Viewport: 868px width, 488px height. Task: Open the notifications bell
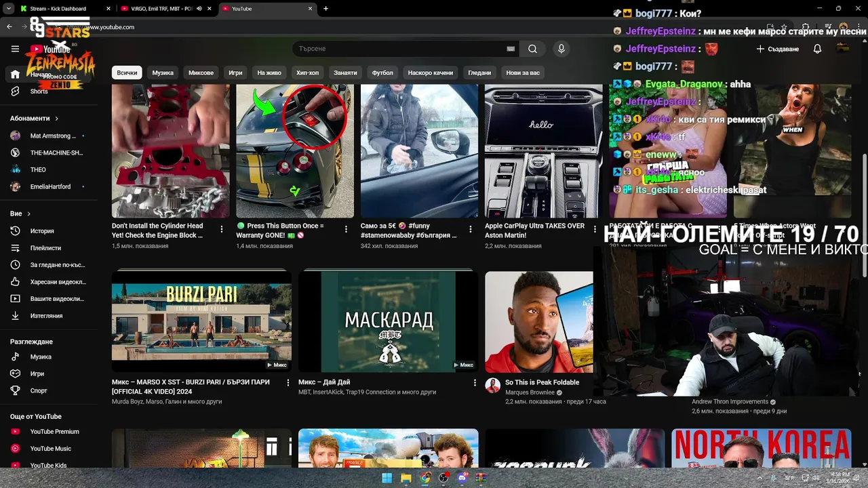point(817,49)
